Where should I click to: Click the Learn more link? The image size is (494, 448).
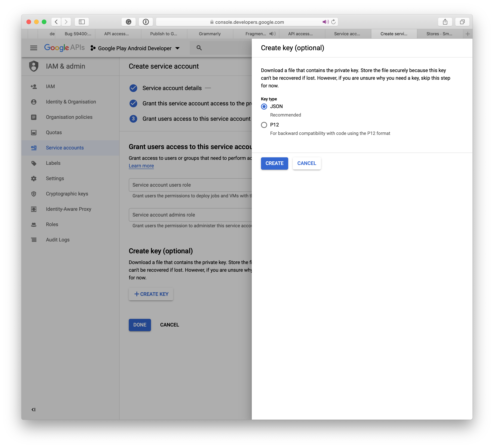click(x=141, y=166)
